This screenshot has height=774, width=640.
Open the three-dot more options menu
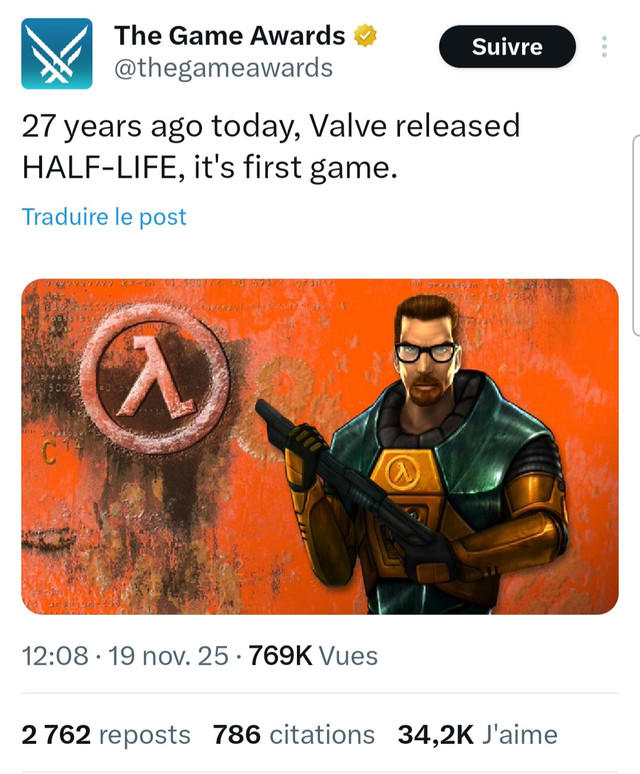(x=604, y=47)
